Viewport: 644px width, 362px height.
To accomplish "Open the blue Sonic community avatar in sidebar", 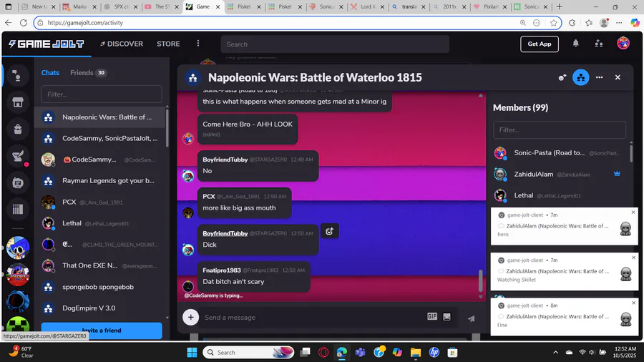I will (18, 248).
